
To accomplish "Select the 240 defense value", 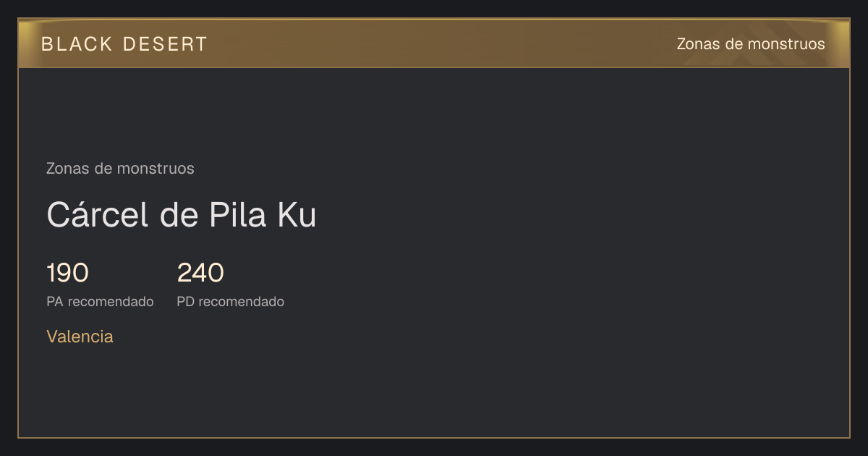I will 200,273.
